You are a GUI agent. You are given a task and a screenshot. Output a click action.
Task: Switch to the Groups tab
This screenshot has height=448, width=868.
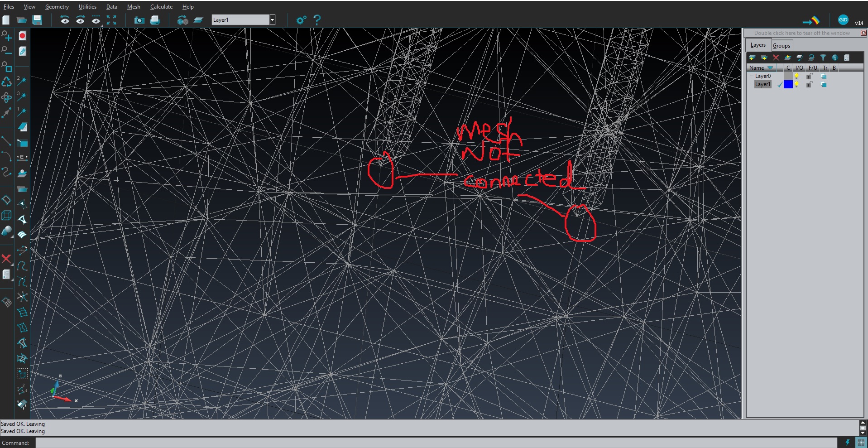click(x=781, y=45)
